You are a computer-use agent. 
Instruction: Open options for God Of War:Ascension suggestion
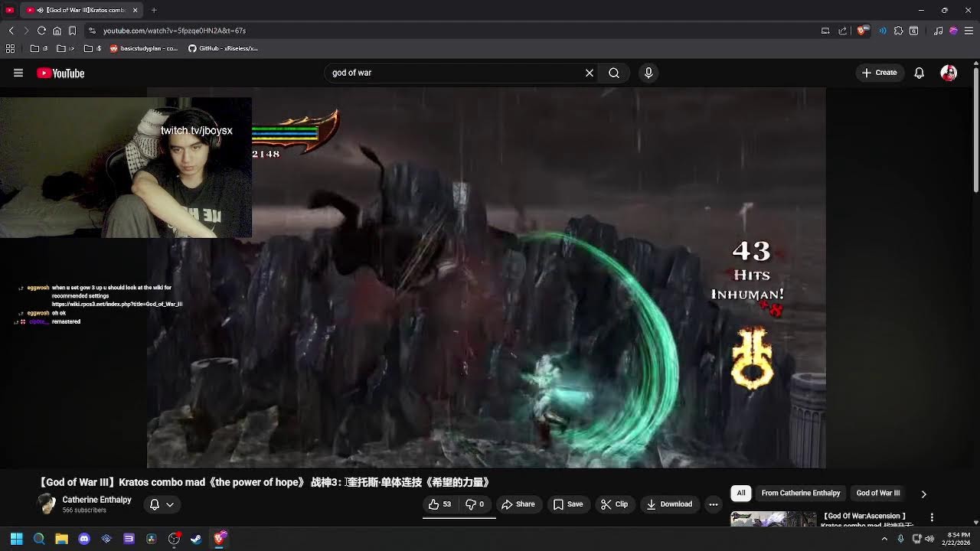(x=932, y=518)
